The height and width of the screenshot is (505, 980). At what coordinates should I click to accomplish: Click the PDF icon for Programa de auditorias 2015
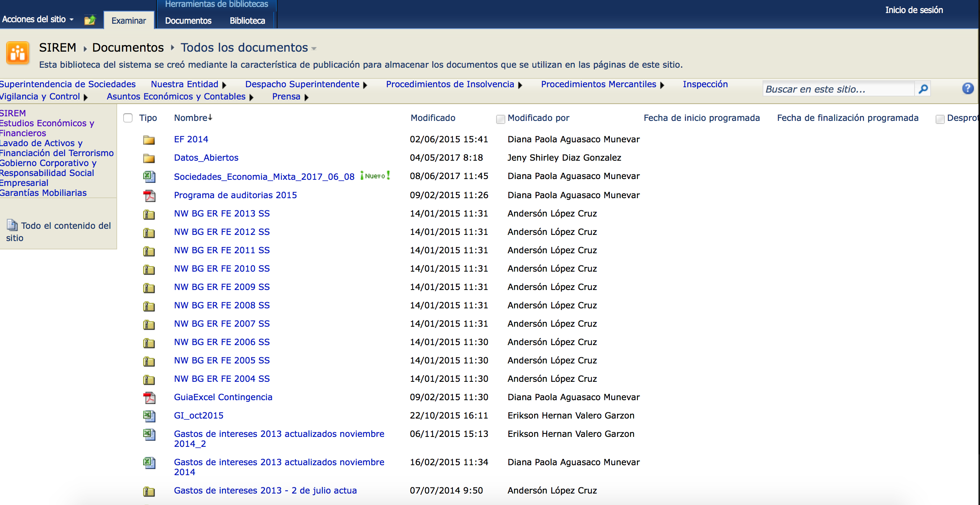149,195
